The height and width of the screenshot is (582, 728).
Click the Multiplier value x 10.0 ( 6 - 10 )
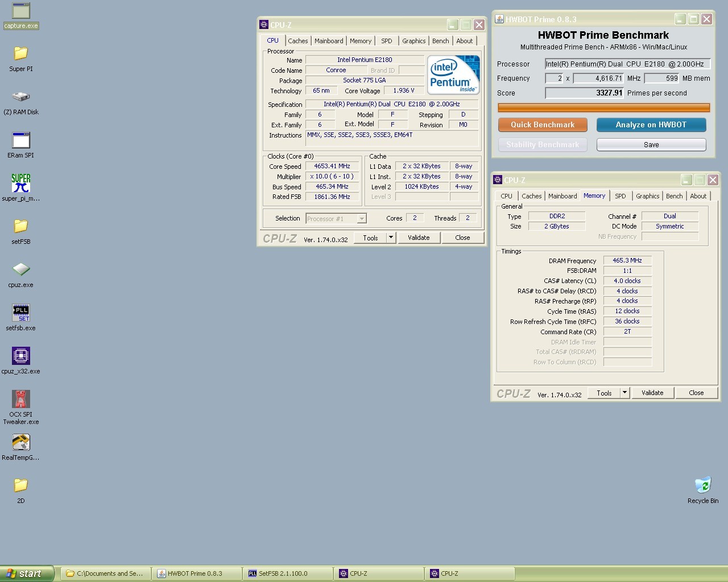coord(332,176)
